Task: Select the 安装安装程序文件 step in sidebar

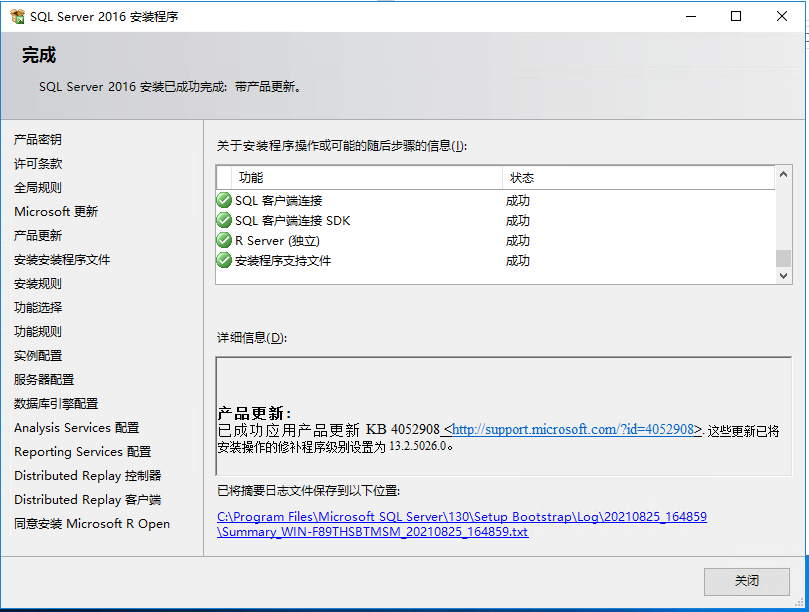Action: [x=62, y=260]
